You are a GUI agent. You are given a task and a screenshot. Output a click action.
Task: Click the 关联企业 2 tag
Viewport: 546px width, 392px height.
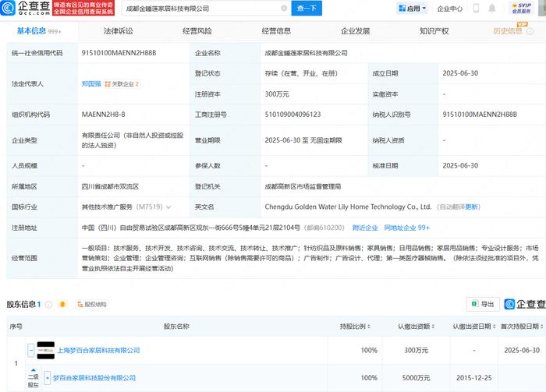[x=122, y=84]
